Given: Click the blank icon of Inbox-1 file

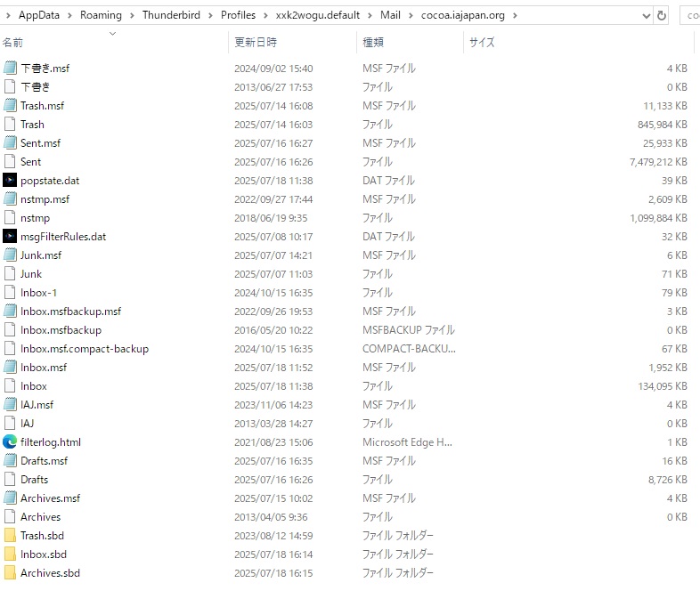Looking at the screenshot, I should click(x=10, y=293).
